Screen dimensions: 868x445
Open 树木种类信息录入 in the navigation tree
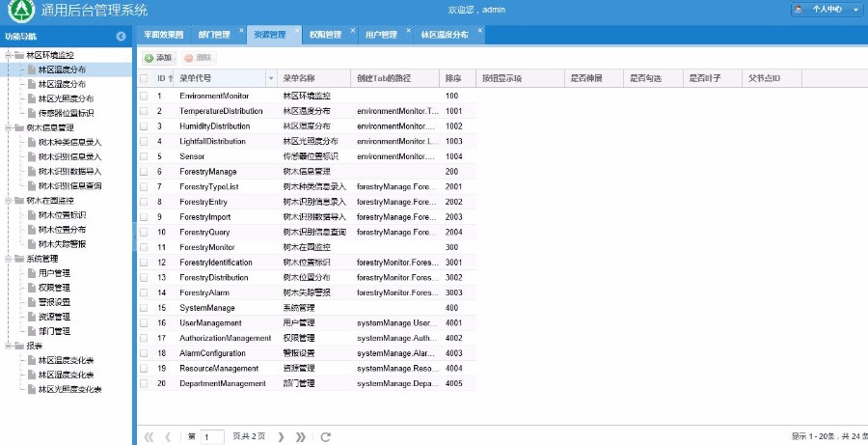69,143
